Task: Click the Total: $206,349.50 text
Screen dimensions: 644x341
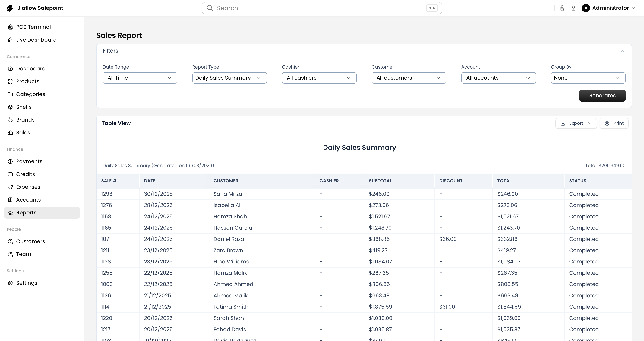Action: click(605, 165)
